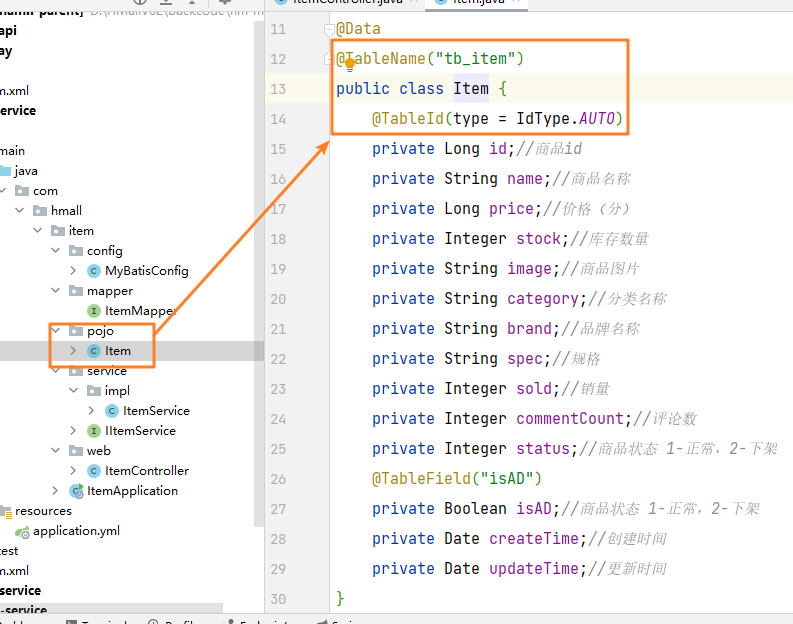
Task: Collapse the hmall package node
Action: pos(20,210)
